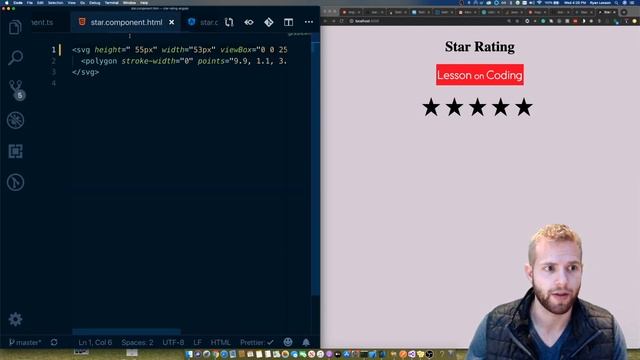Click the compare changes icon in editor toolbar
The width and height of the screenshot is (640, 360).
tap(229, 22)
